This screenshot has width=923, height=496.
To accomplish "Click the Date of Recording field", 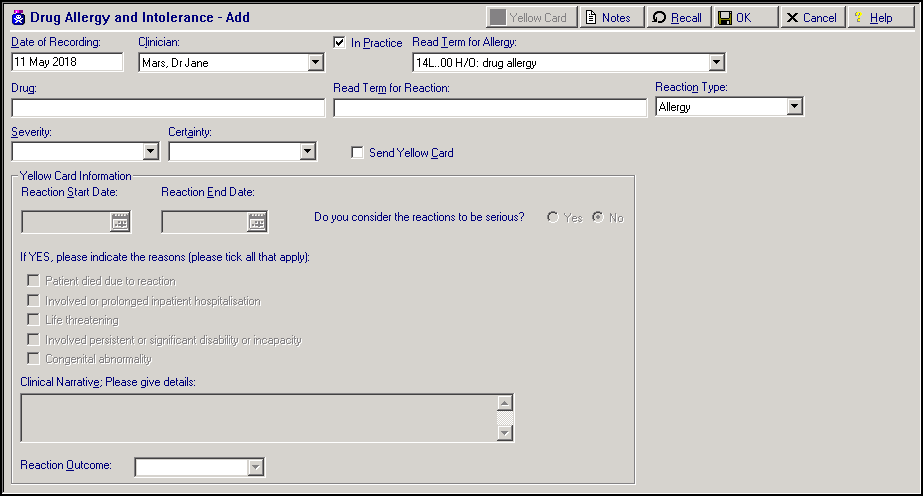I will click(67, 63).
